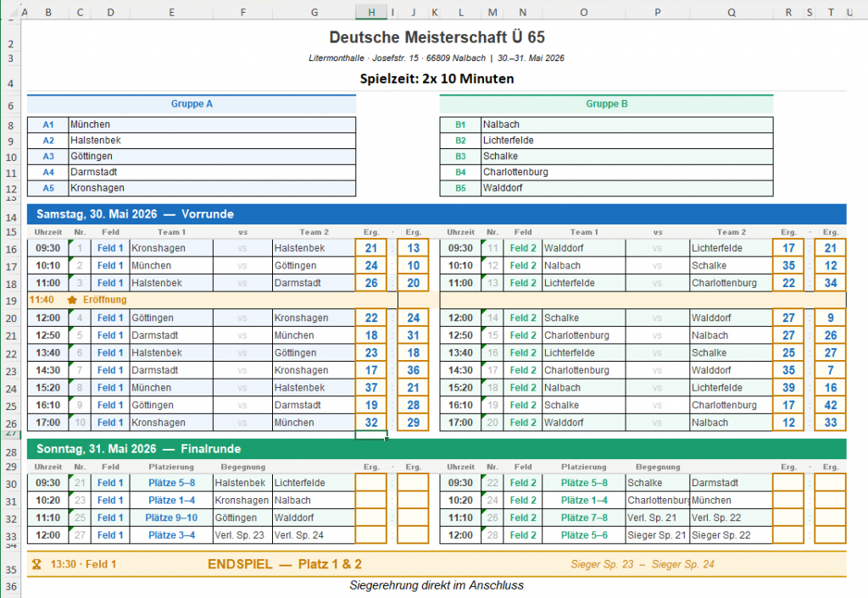The height and width of the screenshot is (598, 868).
Task: Select column A header
Action: [25, 12]
